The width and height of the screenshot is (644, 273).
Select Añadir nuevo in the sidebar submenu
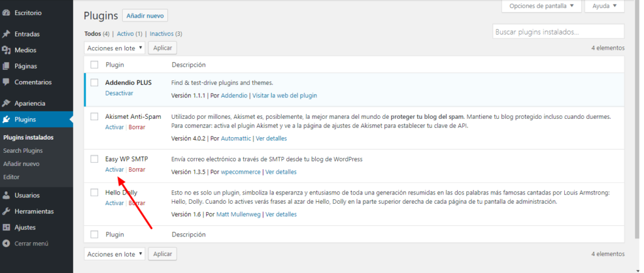[x=21, y=164]
